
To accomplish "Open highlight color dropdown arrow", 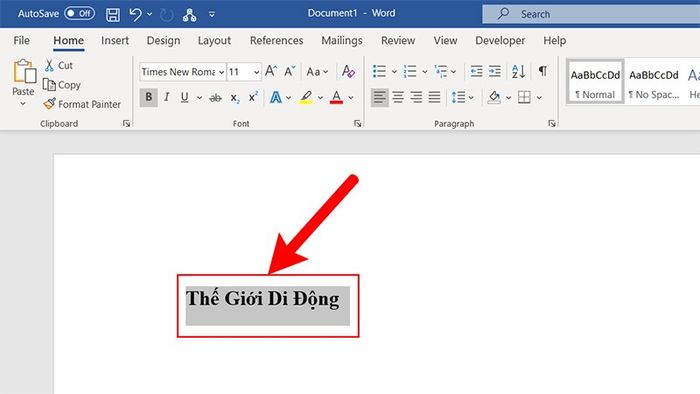I will [320, 98].
